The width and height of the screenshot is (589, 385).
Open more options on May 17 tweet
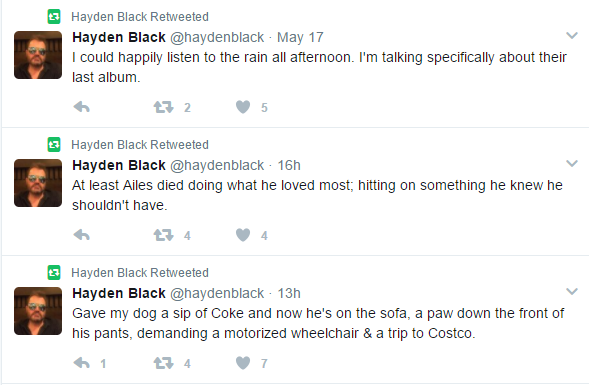click(x=572, y=36)
